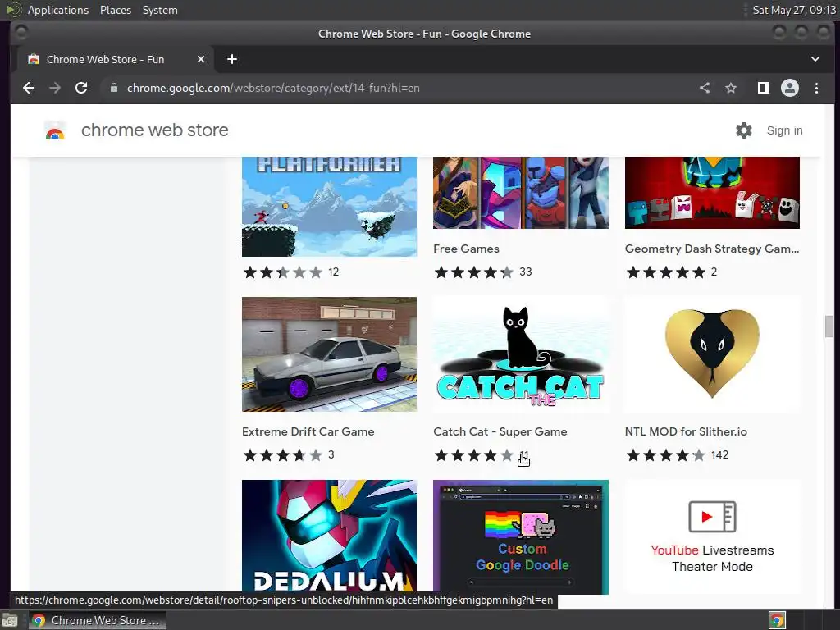Open Geometry Dash Strategy Game thumbnail

coord(712,193)
